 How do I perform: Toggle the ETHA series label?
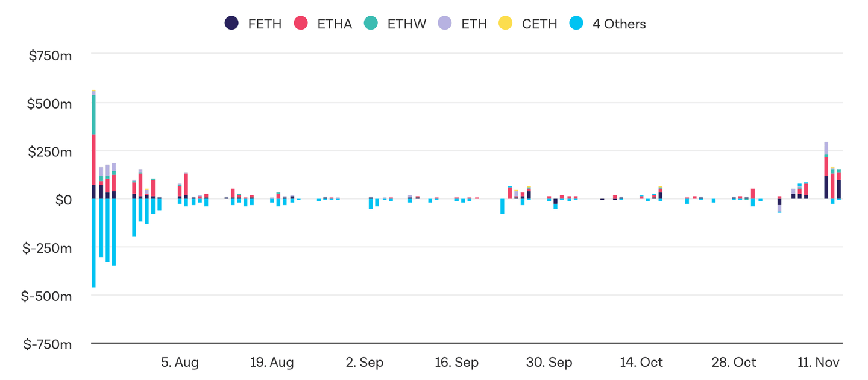pos(335,24)
